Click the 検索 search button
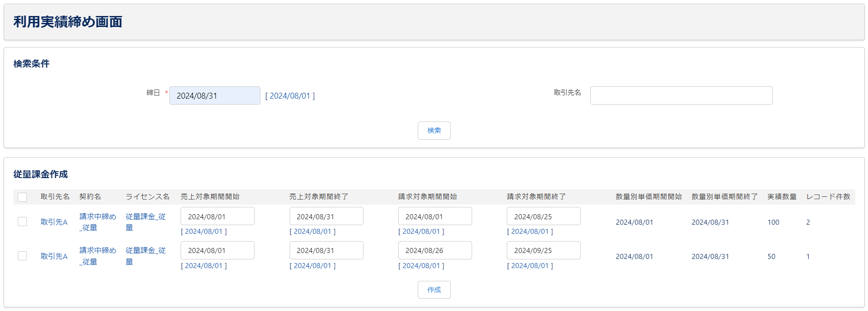 coord(434,131)
